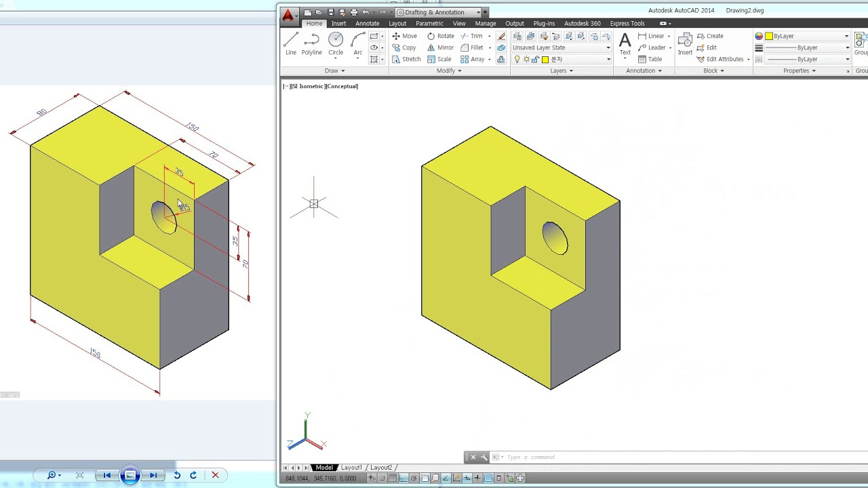
Task: Open the Unsaved Layer State dropdown
Action: (x=561, y=47)
